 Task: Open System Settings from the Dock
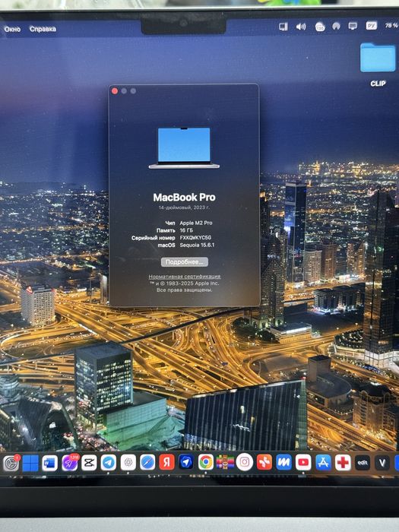click(11, 463)
